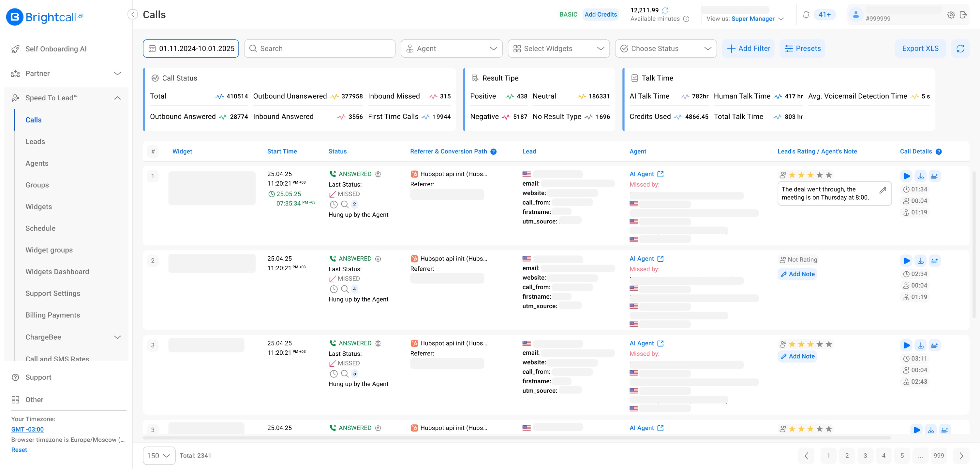The image size is (980, 469).
Task: Open Choose Status dropdown
Action: pyautogui.click(x=665, y=49)
